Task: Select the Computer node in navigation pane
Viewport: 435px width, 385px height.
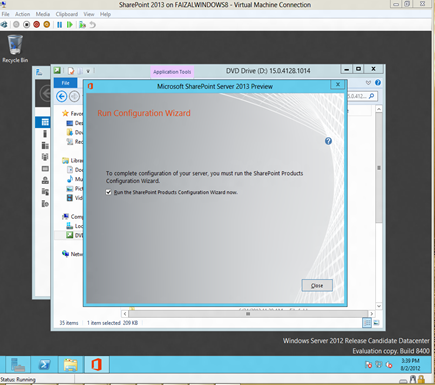Action: tap(73, 217)
